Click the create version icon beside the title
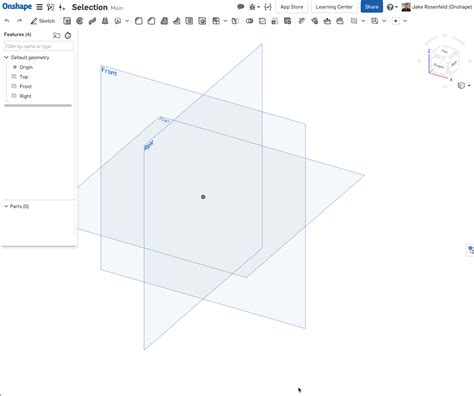 (x=62, y=7)
